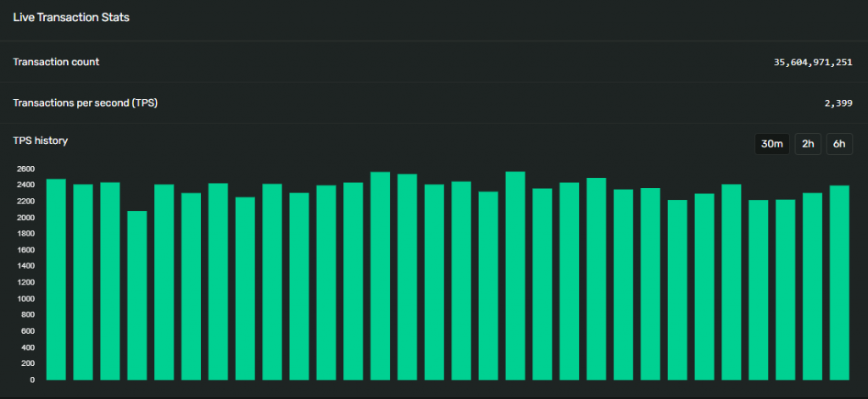Click the Transactions per second (TPS) label
The height and width of the screenshot is (399, 868).
86,103
